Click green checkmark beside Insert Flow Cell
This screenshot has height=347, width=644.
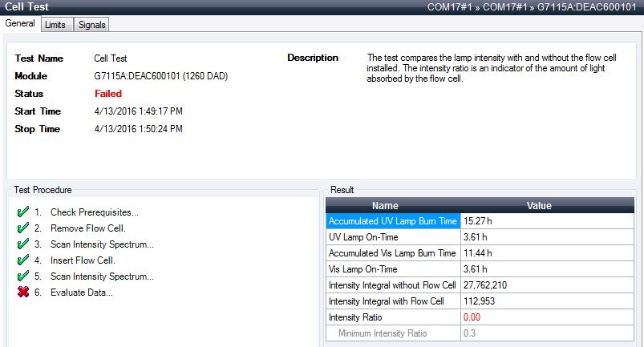(x=22, y=260)
